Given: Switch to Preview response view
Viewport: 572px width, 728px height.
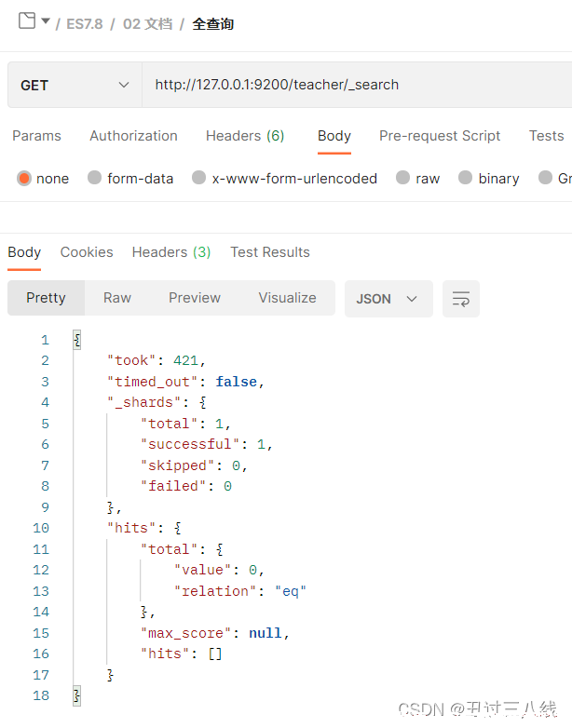Looking at the screenshot, I should click(194, 298).
